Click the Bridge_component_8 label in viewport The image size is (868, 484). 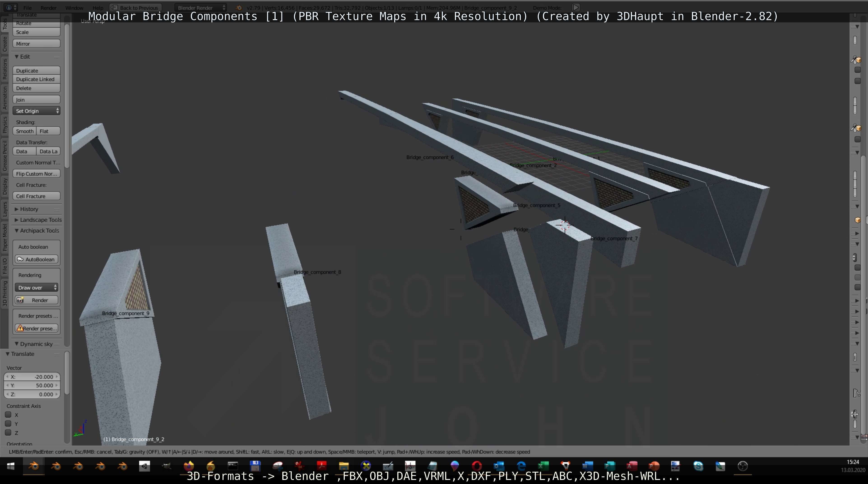(317, 272)
